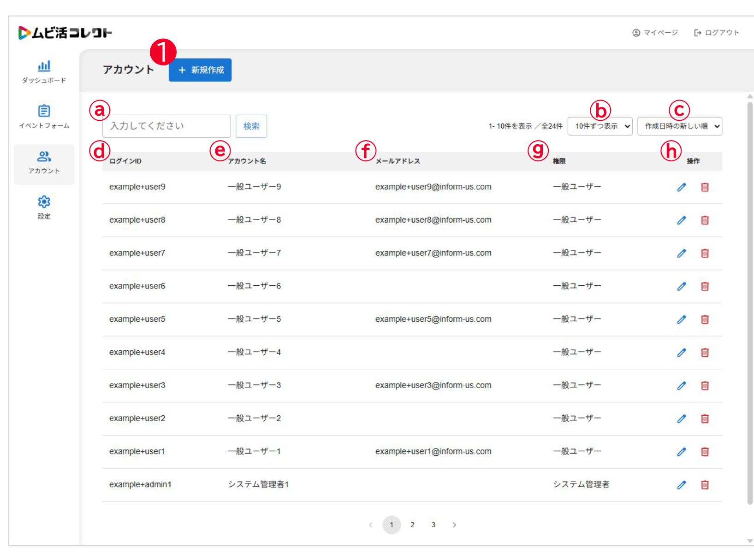
Task: Open the 10件ずつ表示 page size dropdown
Action: (x=600, y=126)
